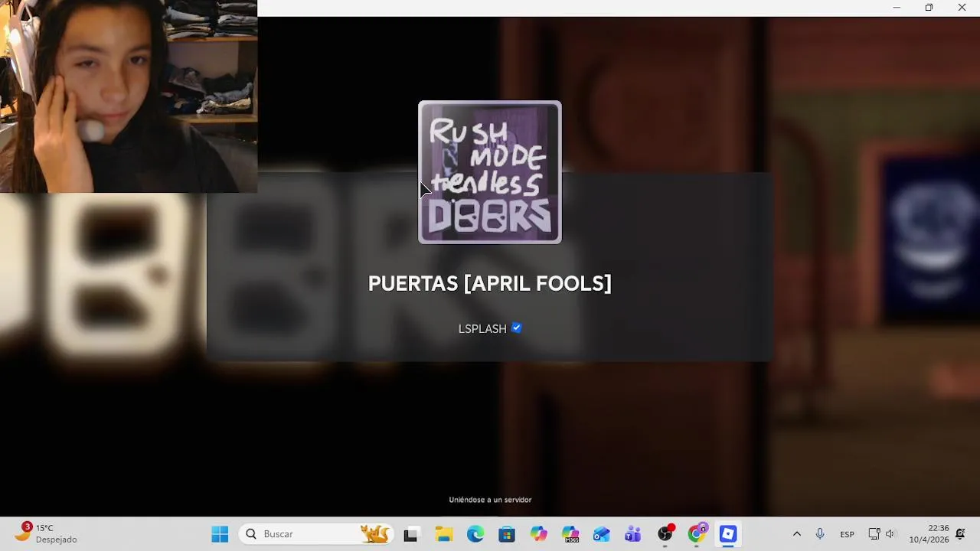Screen dimensions: 980x551
Task: Open volume control in tray
Action: click(x=890, y=534)
